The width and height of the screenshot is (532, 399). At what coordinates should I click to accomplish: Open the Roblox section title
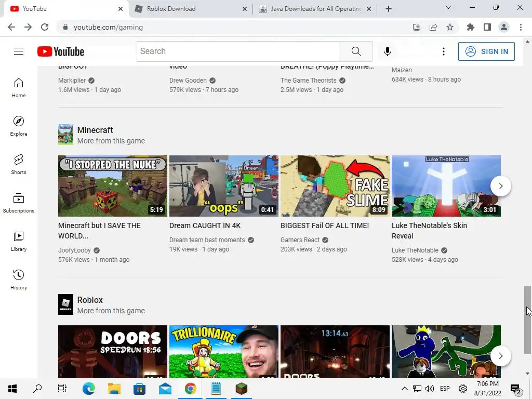click(x=90, y=300)
